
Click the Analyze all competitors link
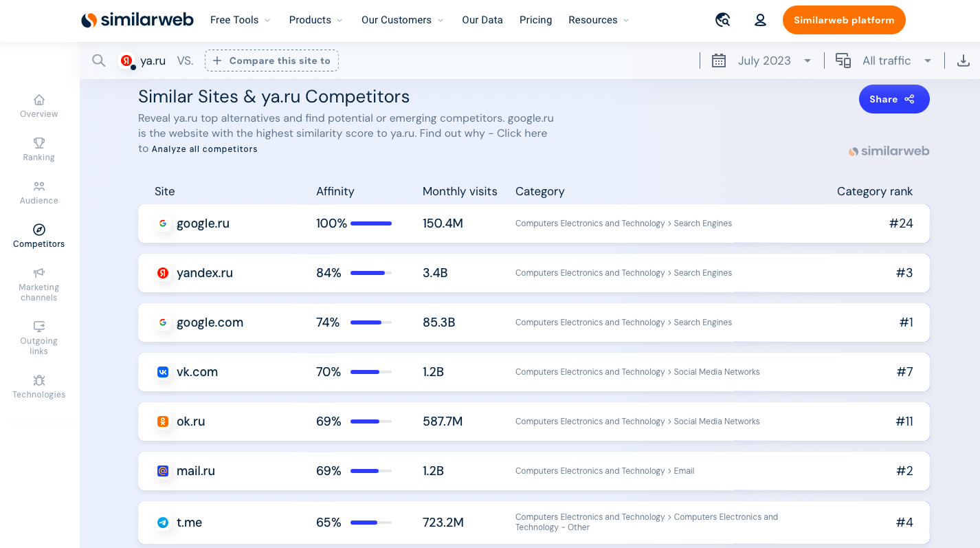(205, 149)
